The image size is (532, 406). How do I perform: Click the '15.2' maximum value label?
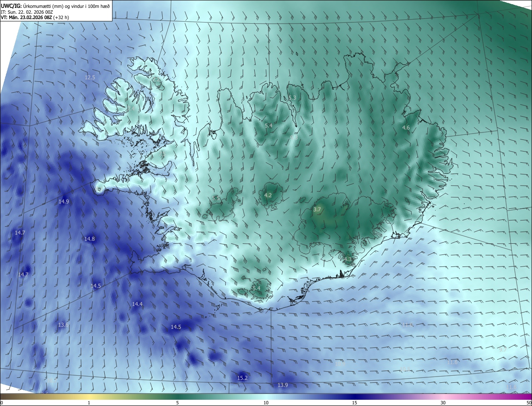242,378
